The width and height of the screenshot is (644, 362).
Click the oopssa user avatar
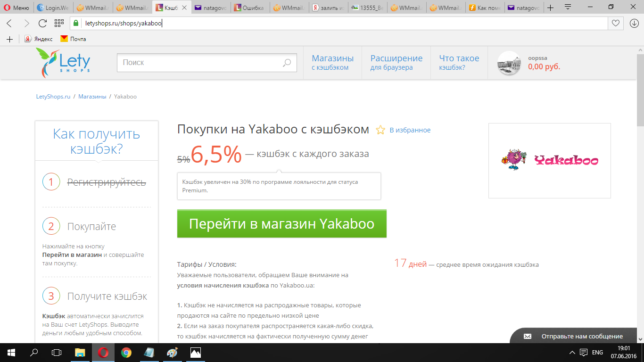(510, 63)
